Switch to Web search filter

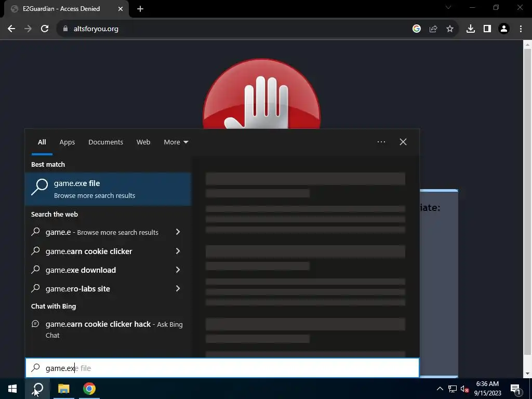tap(143, 142)
